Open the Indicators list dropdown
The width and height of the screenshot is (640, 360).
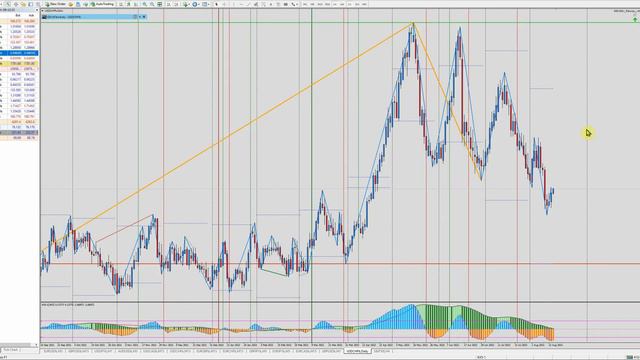[186, 4]
